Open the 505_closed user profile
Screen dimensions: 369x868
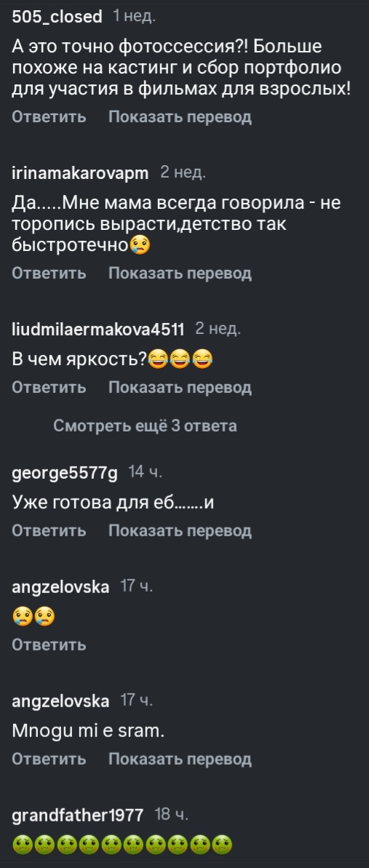pyautogui.click(x=57, y=17)
